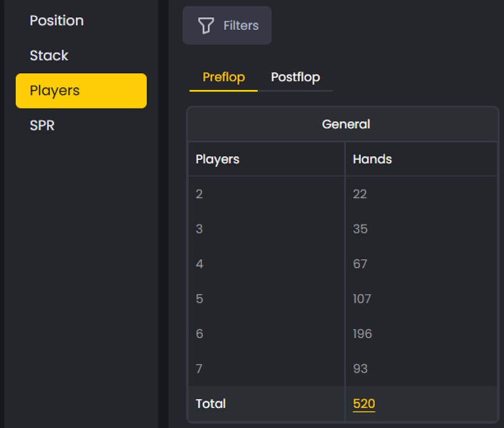Select SPR in the sidebar
This screenshot has height=428, width=504.
tap(41, 125)
